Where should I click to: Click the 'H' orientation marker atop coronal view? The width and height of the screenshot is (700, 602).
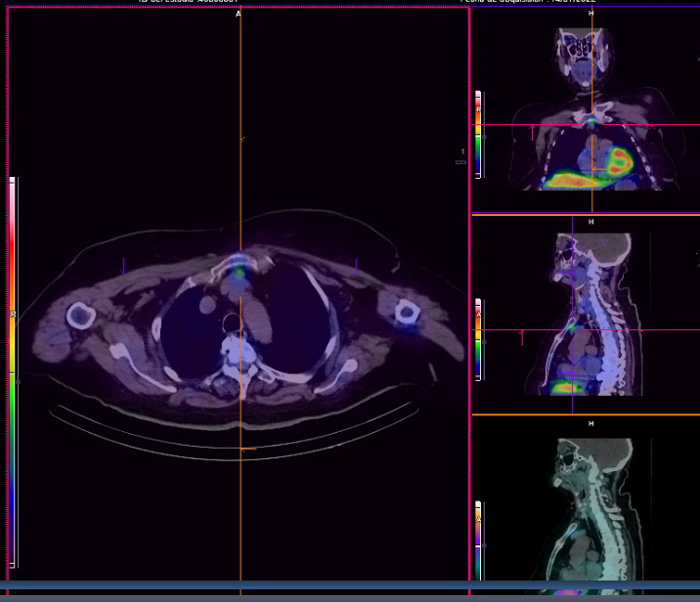[591, 14]
